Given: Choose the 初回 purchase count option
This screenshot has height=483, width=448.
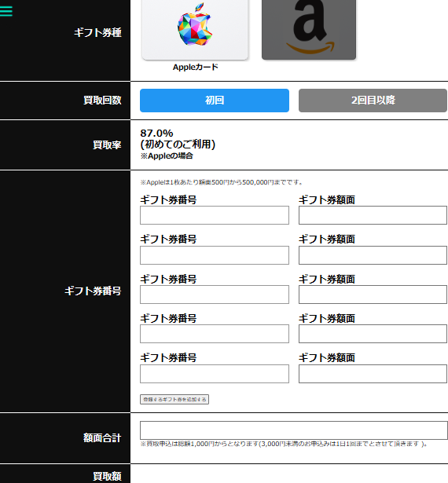Looking at the screenshot, I should [x=215, y=101].
